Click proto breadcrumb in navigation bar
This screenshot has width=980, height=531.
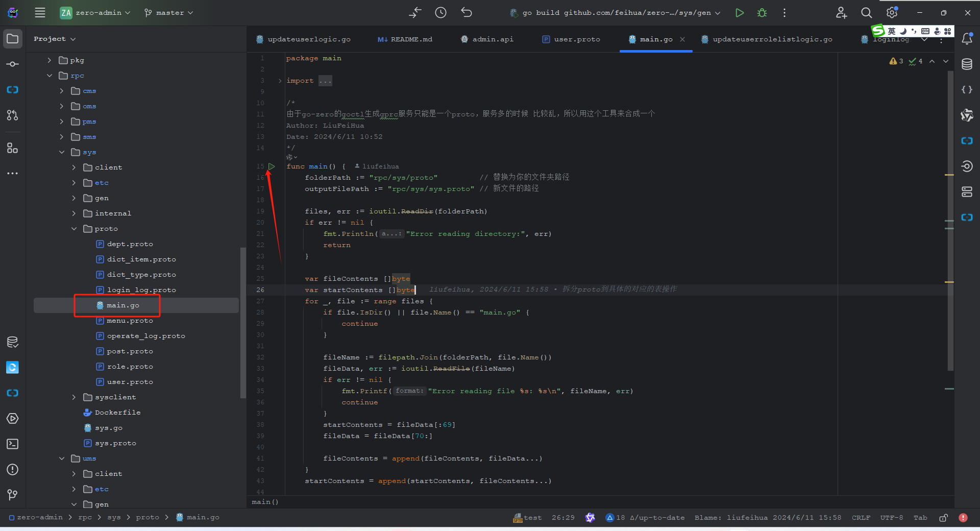[148, 518]
